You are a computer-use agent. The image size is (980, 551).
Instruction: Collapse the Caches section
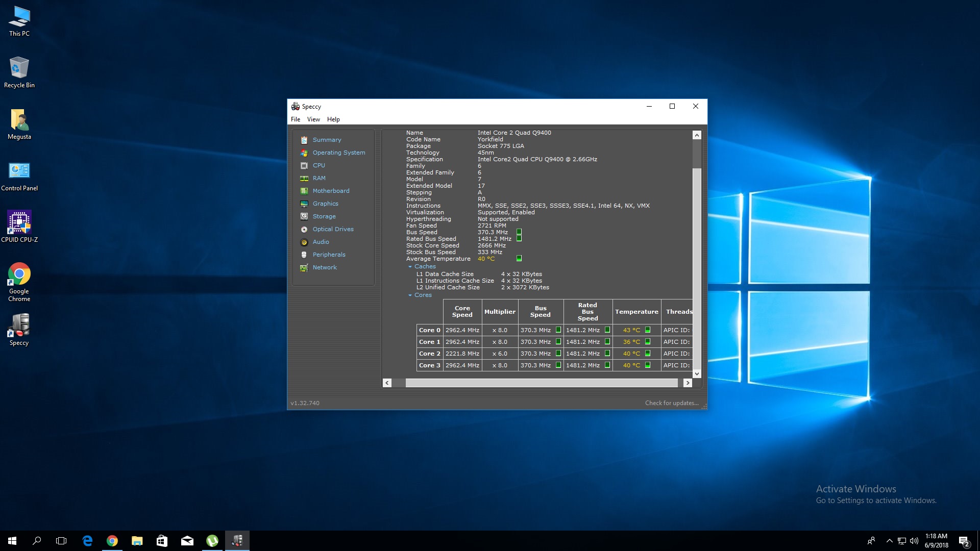tap(410, 267)
